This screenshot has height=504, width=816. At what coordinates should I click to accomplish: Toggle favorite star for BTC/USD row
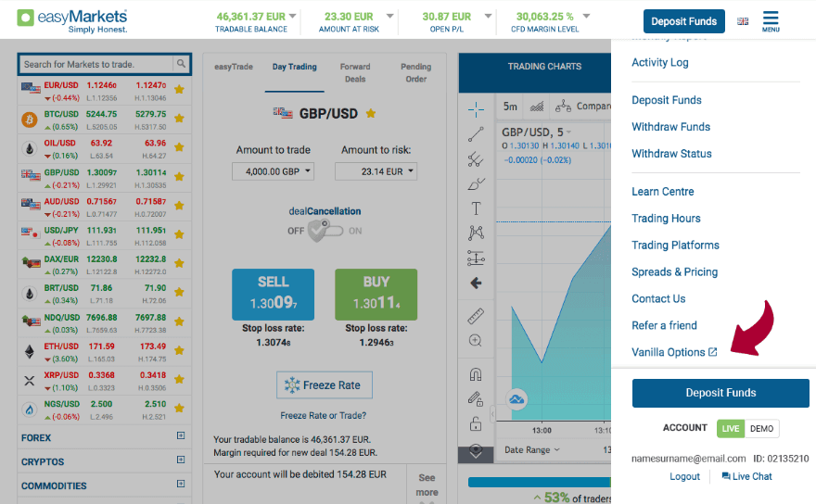(180, 119)
